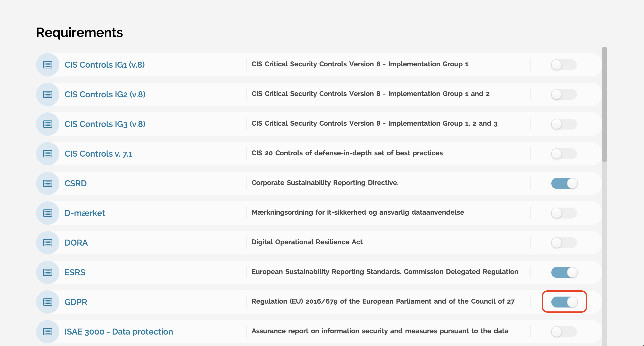Click the GDPR requirement name
This screenshot has height=346, width=644.
pyautogui.click(x=76, y=302)
